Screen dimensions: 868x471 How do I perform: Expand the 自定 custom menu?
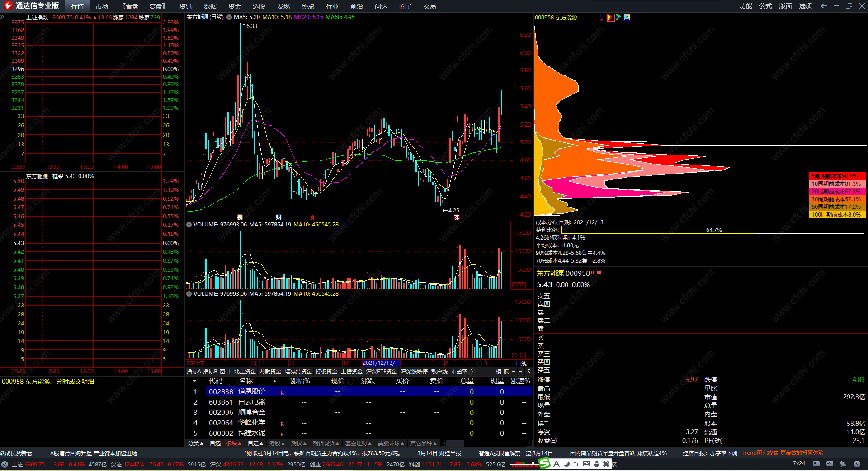255,443
